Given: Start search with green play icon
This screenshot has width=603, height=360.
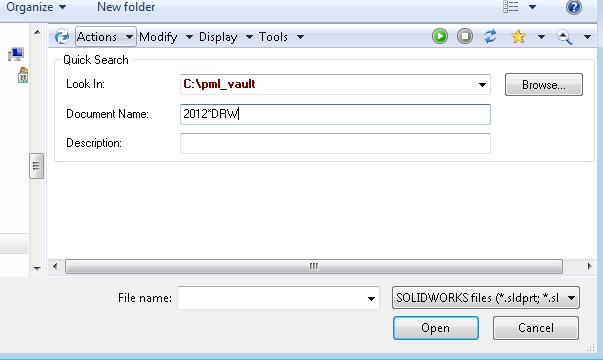Looking at the screenshot, I should 440,37.
